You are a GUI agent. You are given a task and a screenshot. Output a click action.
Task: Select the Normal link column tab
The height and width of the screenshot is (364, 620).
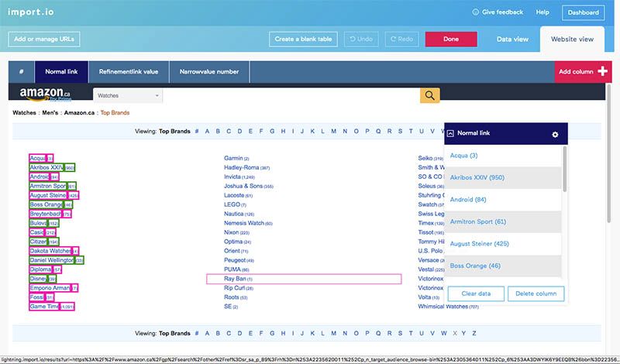pyautogui.click(x=61, y=71)
